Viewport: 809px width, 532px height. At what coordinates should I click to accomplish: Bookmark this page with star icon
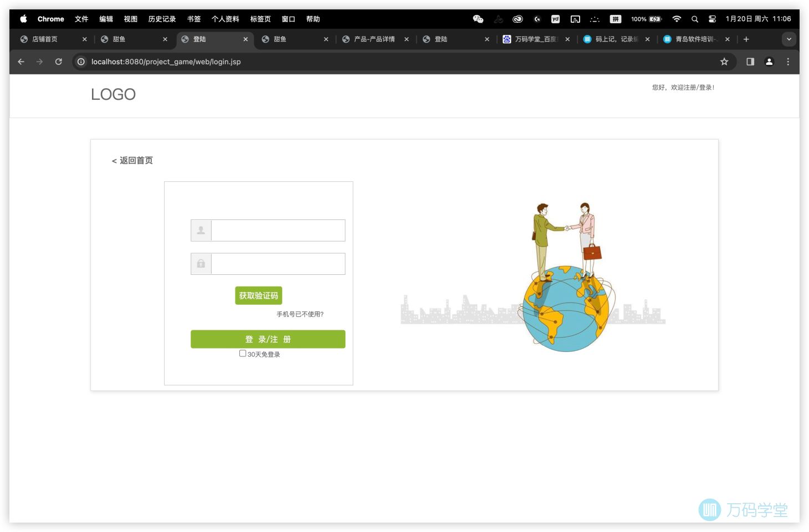click(x=724, y=62)
